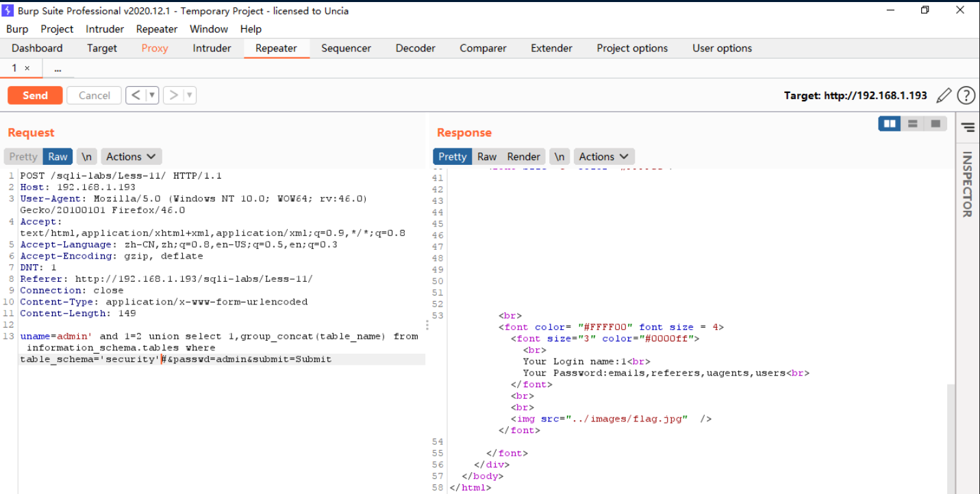
Task: Click the table_schema='security' payload line
Action: [175, 359]
